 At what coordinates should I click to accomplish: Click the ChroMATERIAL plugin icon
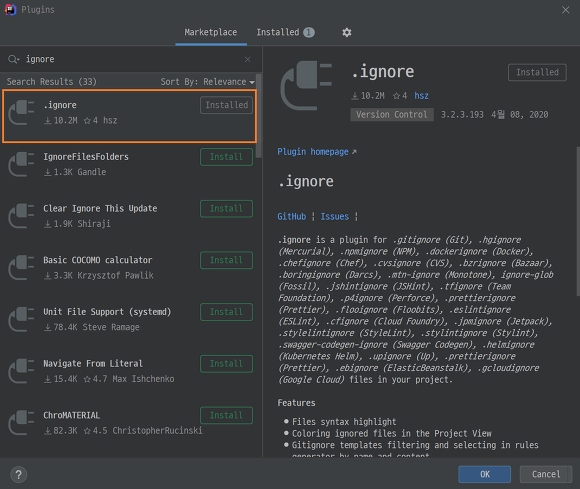(21, 423)
